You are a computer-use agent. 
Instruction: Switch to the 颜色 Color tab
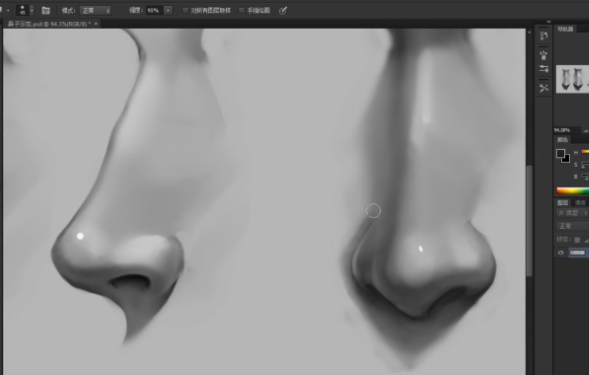tap(562, 140)
